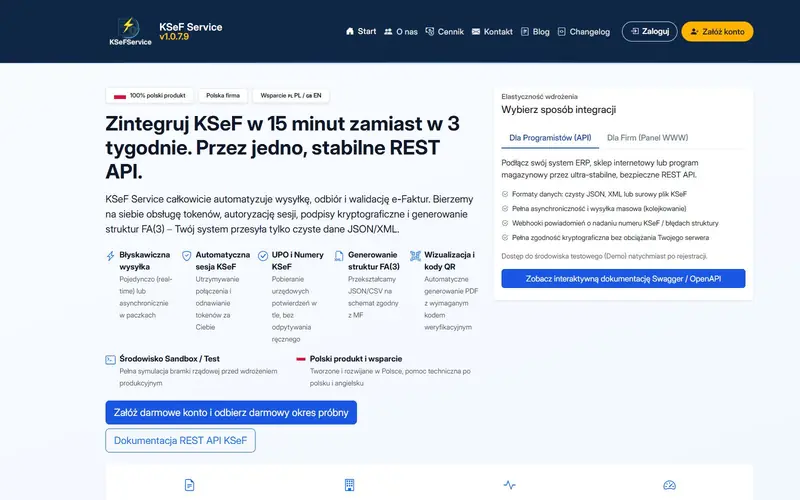The width and height of the screenshot is (800, 500).
Task: Click check icon beside Formaty danych item
Action: [505, 194]
